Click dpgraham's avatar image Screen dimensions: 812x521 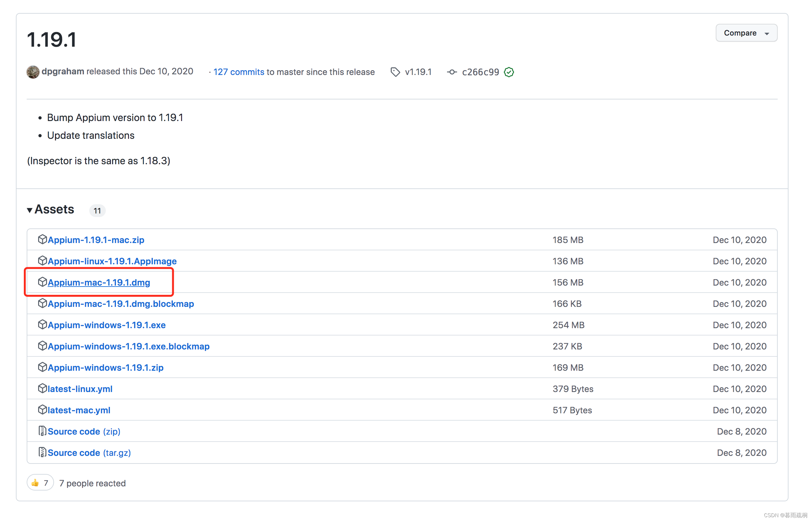tap(33, 72)
